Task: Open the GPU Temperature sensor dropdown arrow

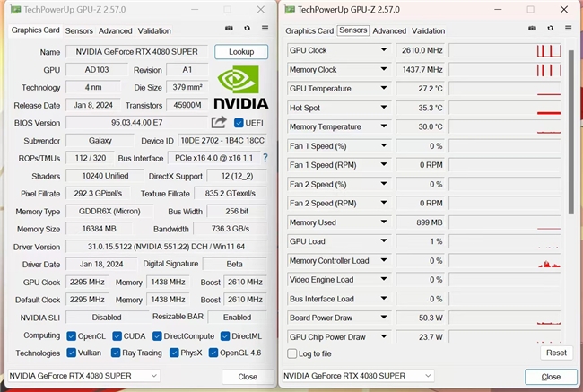Action: tap(384, 88)
